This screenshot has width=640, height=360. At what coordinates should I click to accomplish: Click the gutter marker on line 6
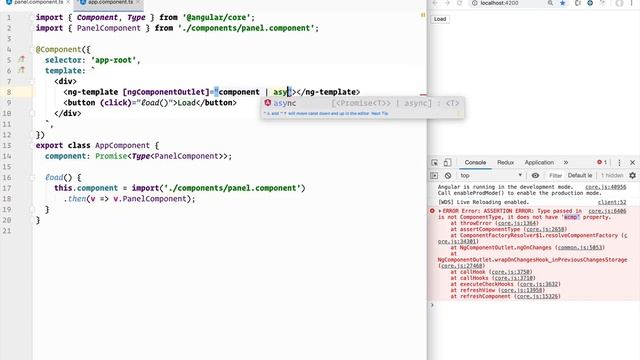tap(21, 70)
